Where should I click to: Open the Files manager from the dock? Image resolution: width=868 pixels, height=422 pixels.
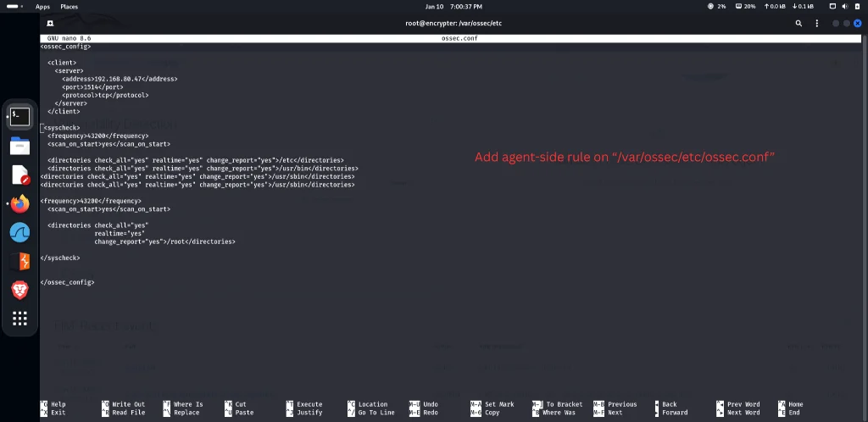click(20, 147)
